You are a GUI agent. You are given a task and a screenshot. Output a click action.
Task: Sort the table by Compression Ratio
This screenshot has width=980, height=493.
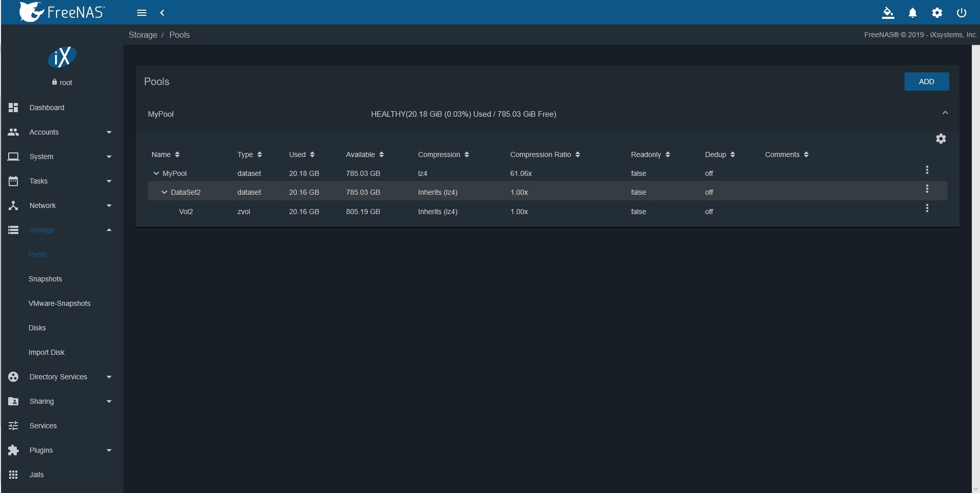click(x=545, y=154)
